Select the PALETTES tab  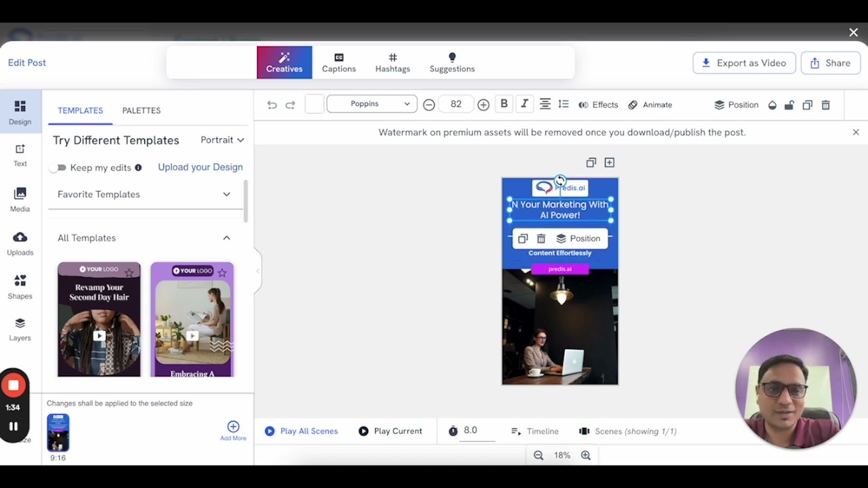tap(141, 110)
